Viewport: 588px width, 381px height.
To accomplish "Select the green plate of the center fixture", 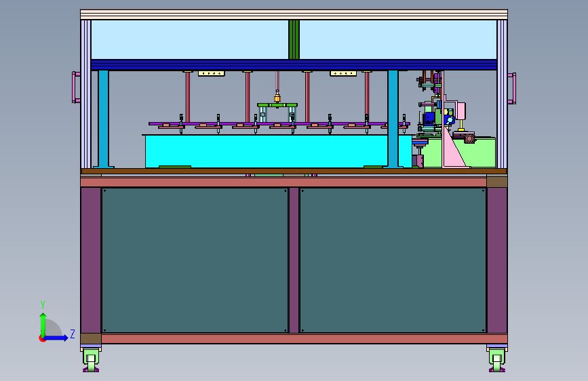I will [x=277, y=105].
